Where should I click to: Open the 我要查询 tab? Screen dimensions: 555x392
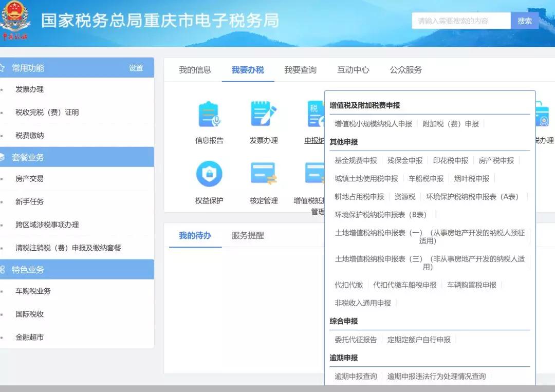coord(300,70)
